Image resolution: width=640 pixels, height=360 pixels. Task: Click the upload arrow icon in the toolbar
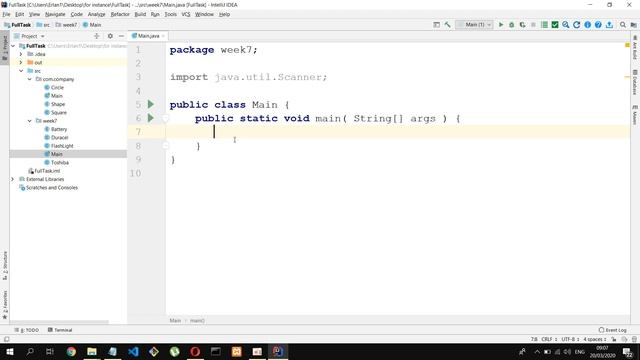point(609,25)
